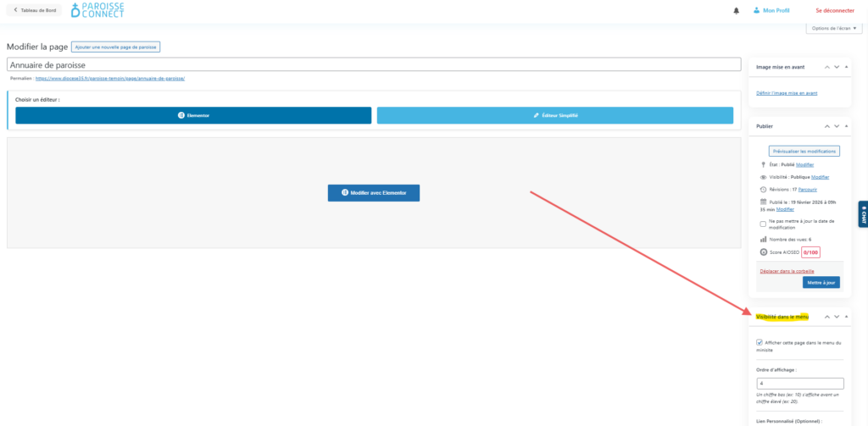The image size is (868, 426).
Task: Click the Mettre à jour button
Action: pyautogui.click(x=821, y=282)
